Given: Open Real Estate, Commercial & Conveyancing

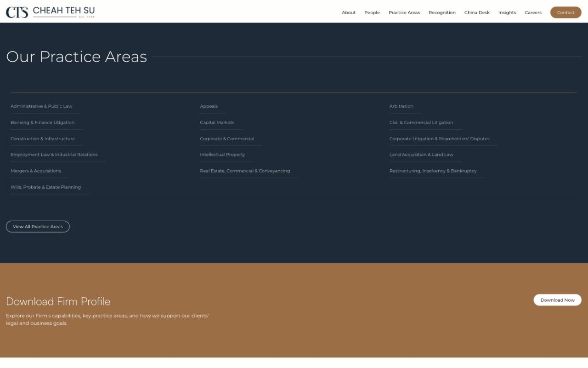Looking at the screenshot, I should [245, 171].
